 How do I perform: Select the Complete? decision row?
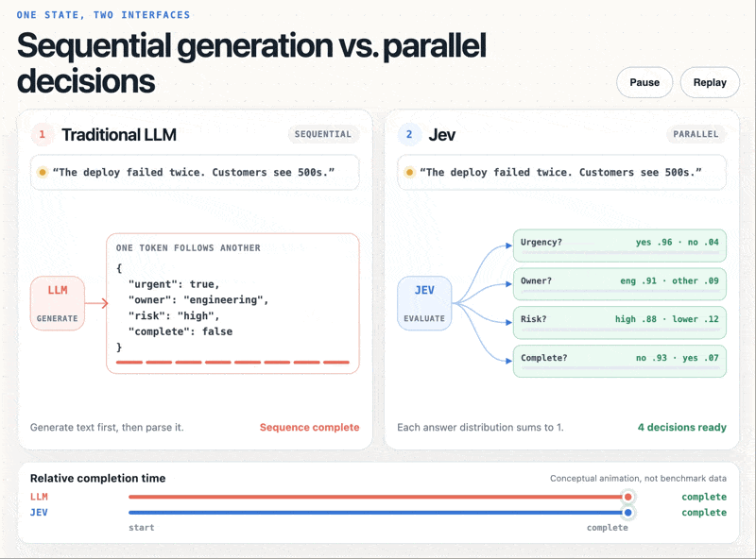tap(620, 361)
